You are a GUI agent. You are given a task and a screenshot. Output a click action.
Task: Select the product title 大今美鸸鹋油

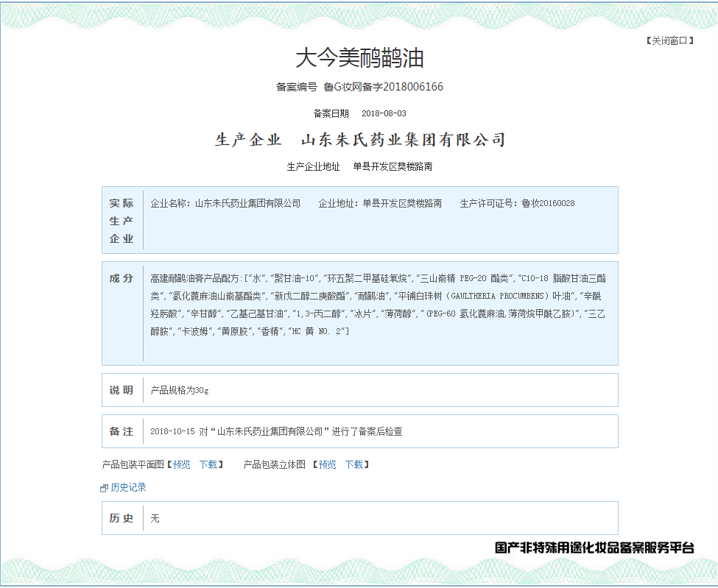[x=359, y=59]
